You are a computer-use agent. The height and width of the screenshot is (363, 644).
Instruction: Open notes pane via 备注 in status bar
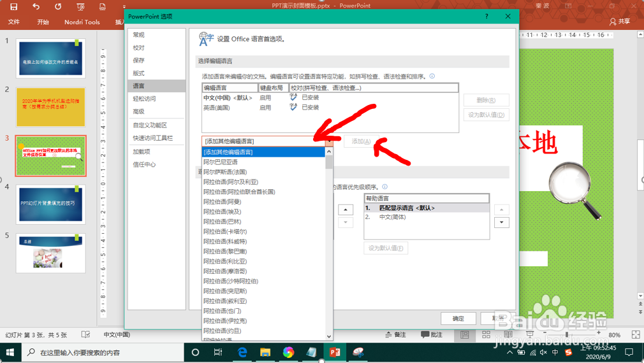(395, 335)
